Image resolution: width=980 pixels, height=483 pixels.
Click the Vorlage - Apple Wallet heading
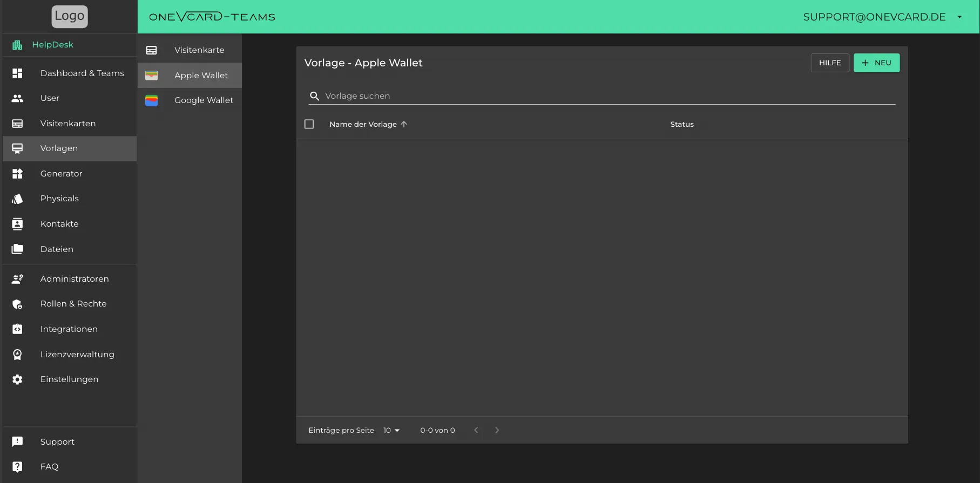[x=363, y=63]
